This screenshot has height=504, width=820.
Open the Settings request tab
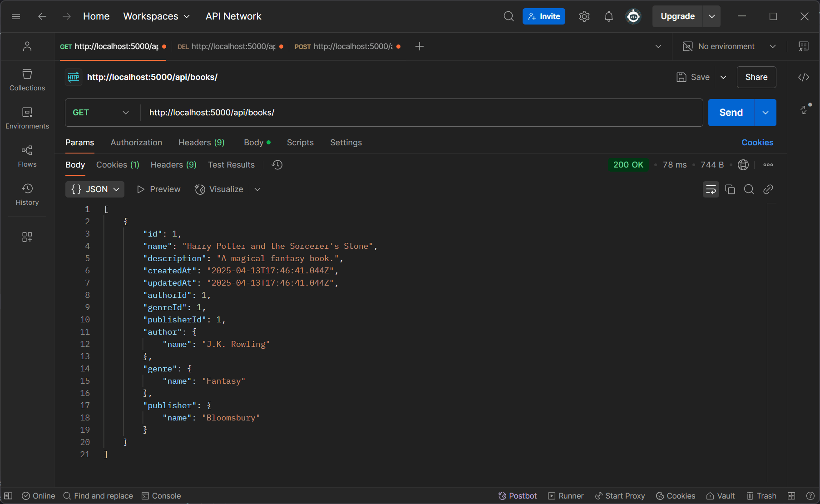346,143
